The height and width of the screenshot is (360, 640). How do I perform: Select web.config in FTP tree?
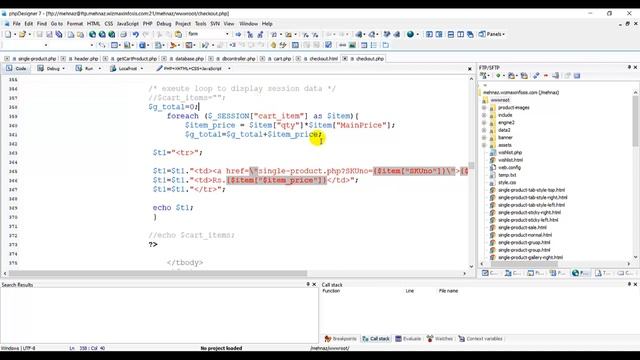pos(509,168)
